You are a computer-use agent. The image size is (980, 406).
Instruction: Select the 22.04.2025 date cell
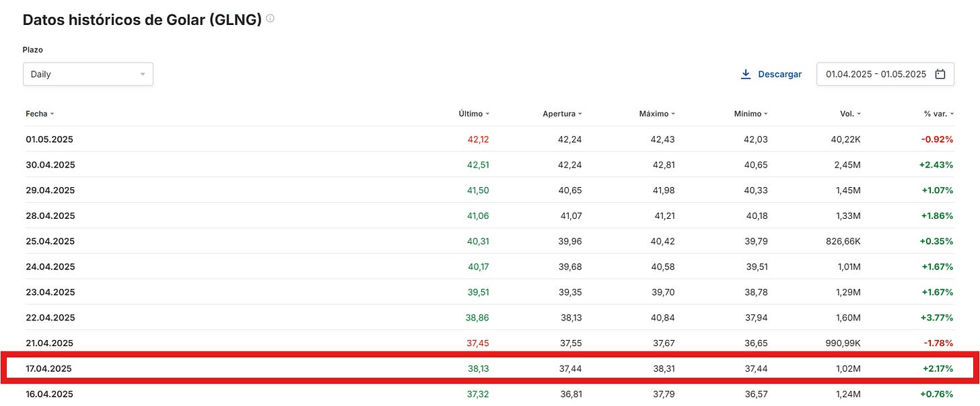click(50, 318)
